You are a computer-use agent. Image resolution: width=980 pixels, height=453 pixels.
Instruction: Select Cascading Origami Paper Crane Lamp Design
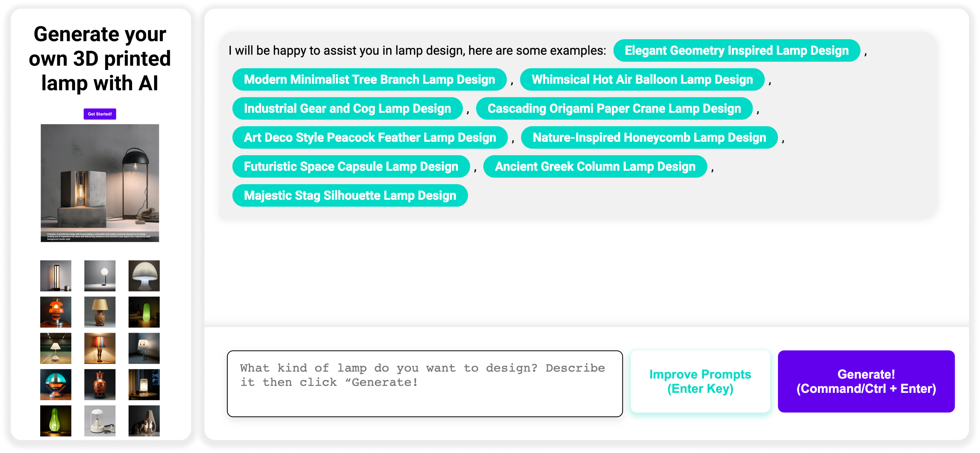pyautogui.click(x=614, y=109)
